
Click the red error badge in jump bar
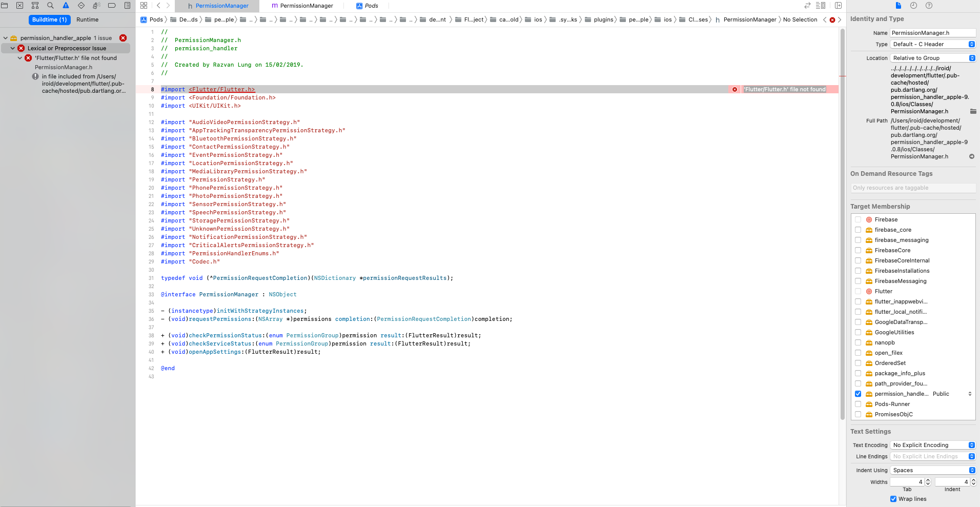tap(832, 20)
